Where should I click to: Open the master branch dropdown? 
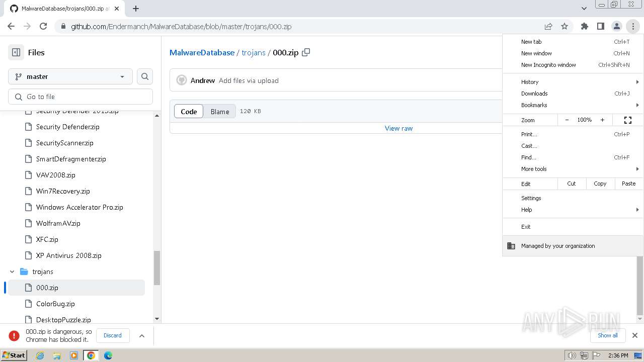tap(70, 76)
